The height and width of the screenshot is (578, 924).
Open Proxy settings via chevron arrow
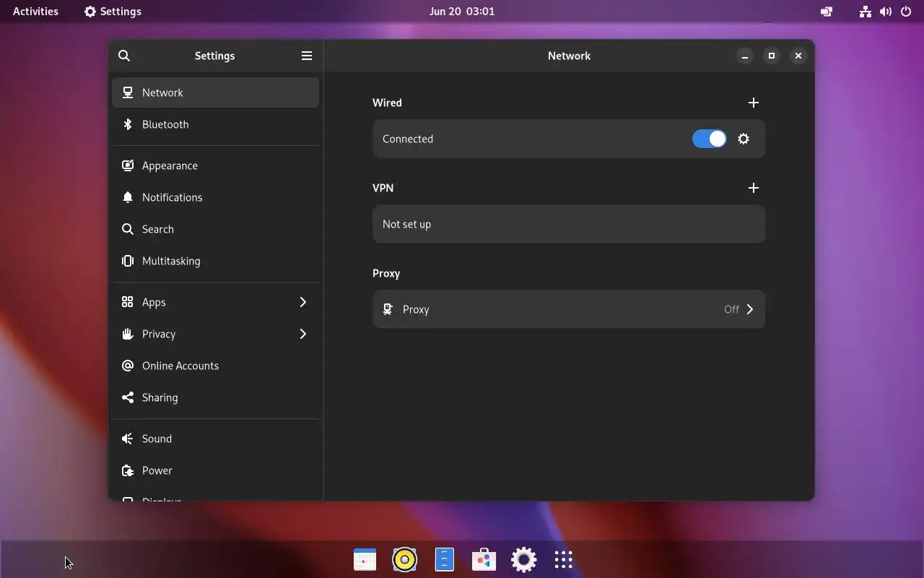[x=750, y=309]
